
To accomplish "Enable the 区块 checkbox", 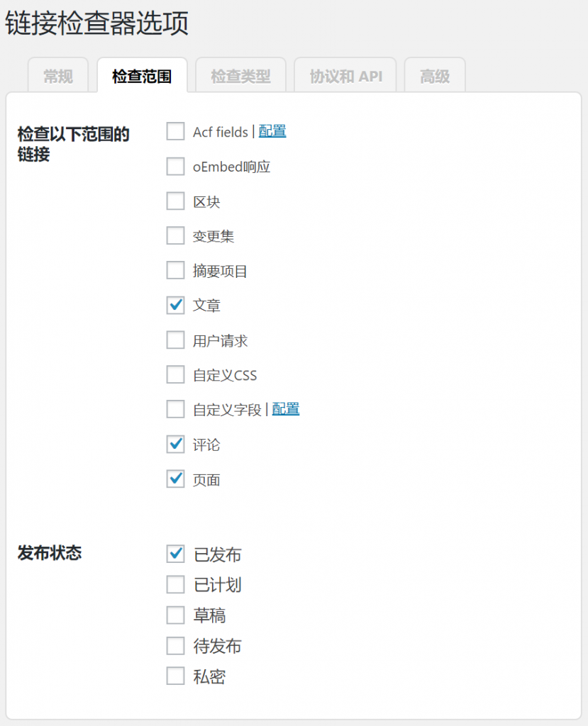I will [175, 201].
